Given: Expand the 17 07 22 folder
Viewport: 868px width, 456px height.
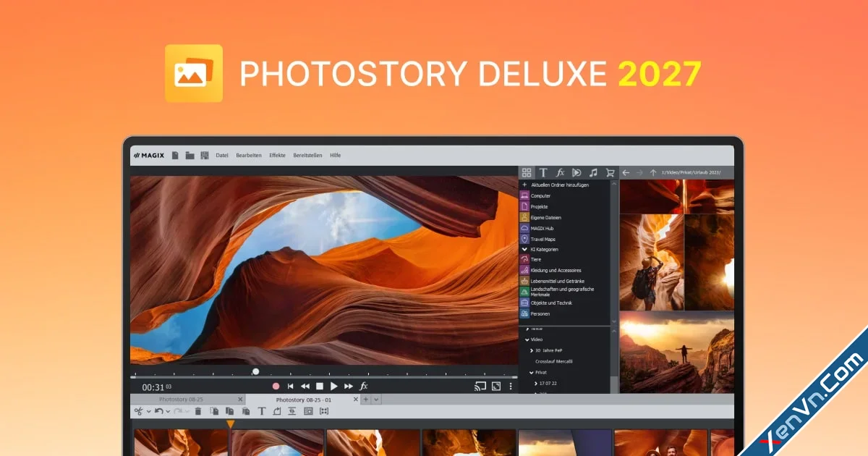Looking at the screenshot, I should tap(536, 383).
